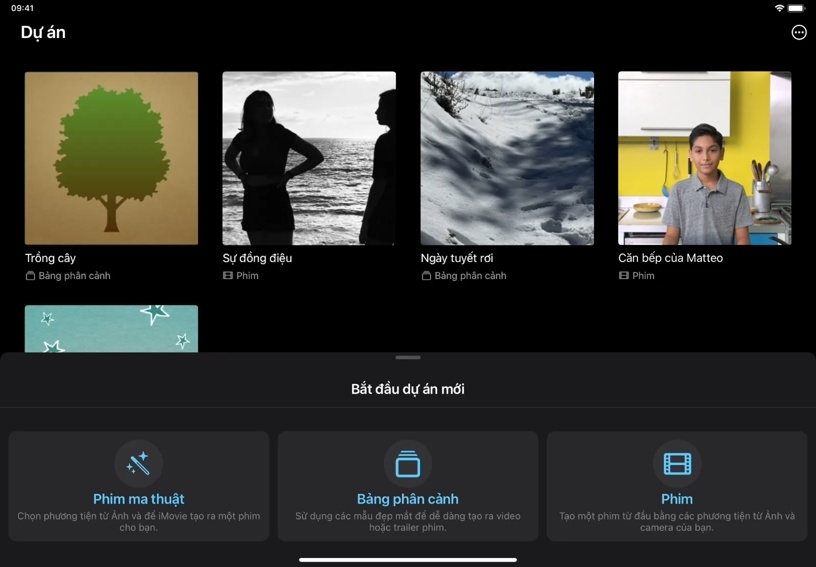Check the Wi-Fi status icon
The image size is (816, 567).
779,8
